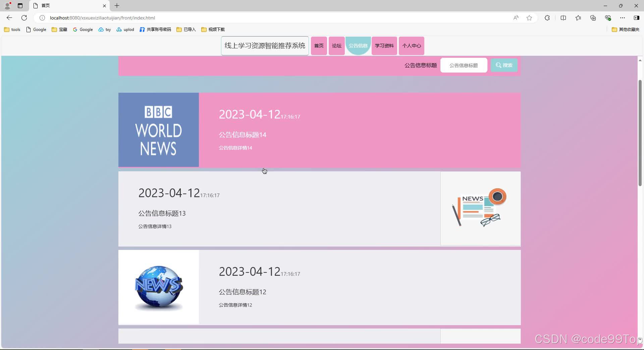Screen dimensions: 644x350
Task: Open the split screen feature
Action: tap(563, 18)
